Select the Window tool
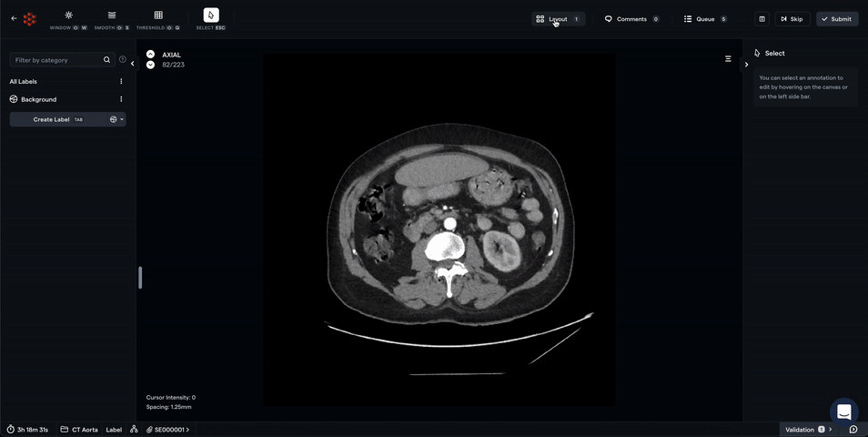This screenshot has width=868, height=437. [68, 19]
